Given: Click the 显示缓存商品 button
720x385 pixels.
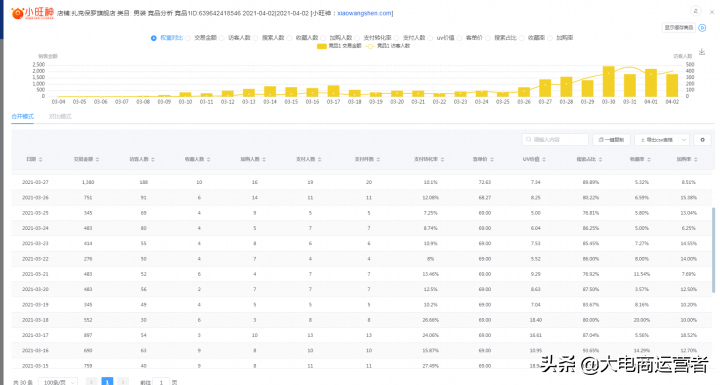Looking at the screenshot, I should [x=678, y=28].
